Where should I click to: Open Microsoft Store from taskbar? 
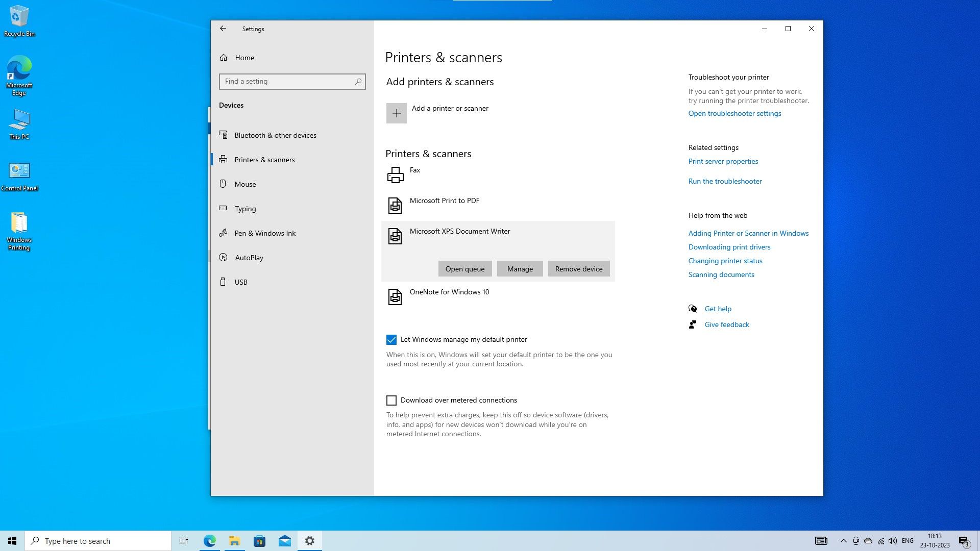tap(260, 541)
